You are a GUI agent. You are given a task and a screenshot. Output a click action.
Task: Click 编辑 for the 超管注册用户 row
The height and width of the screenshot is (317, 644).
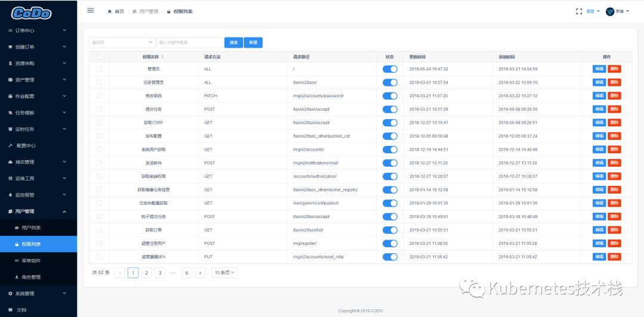click(599, 244)
